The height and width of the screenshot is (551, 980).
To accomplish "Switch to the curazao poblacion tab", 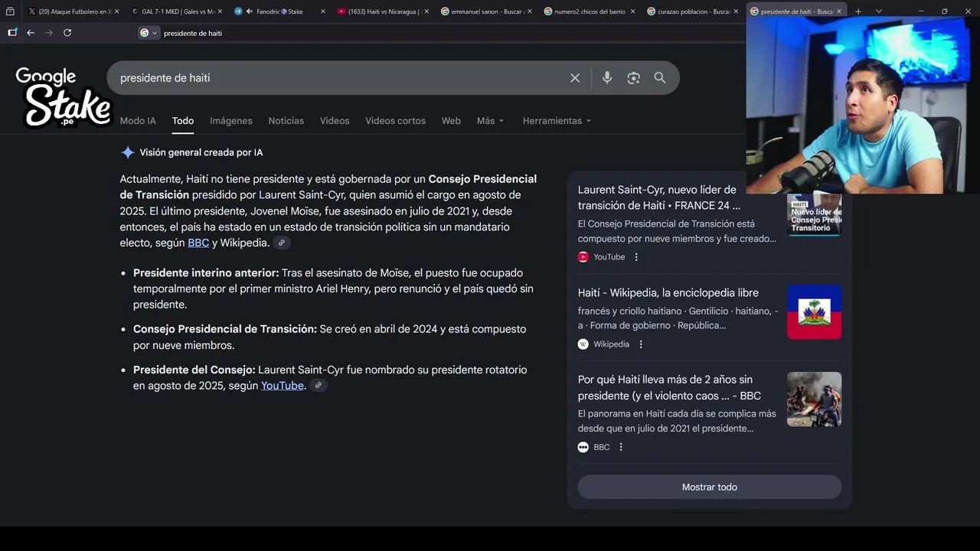I will coord(693,11).
